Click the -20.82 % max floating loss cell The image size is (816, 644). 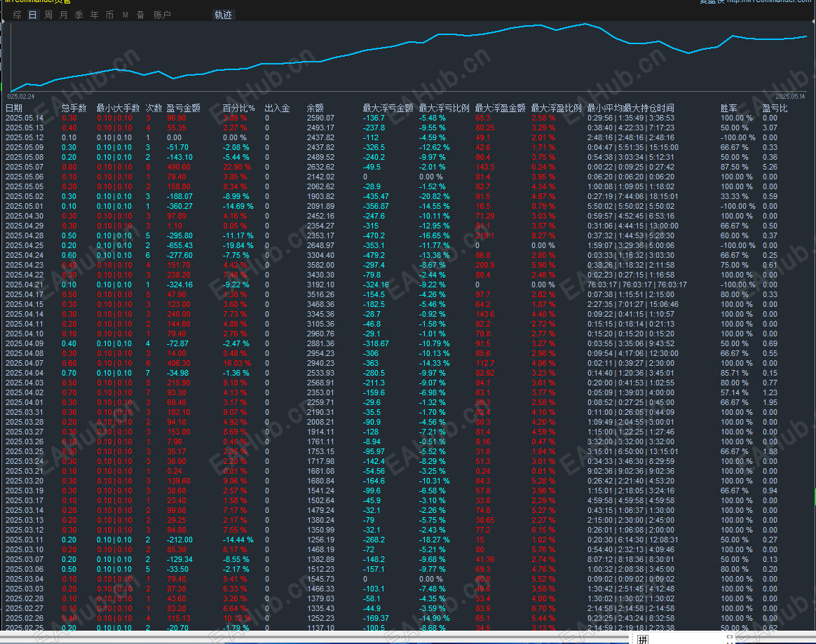click(x=435, y=197)
